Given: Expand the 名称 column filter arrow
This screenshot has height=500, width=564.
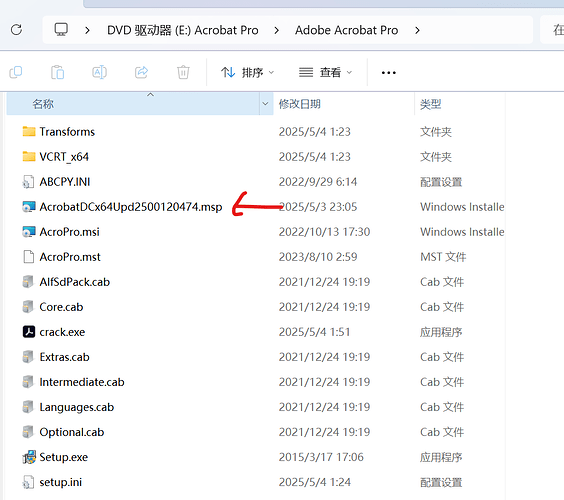Looking at the screenshot, I should tap(265, 104).
